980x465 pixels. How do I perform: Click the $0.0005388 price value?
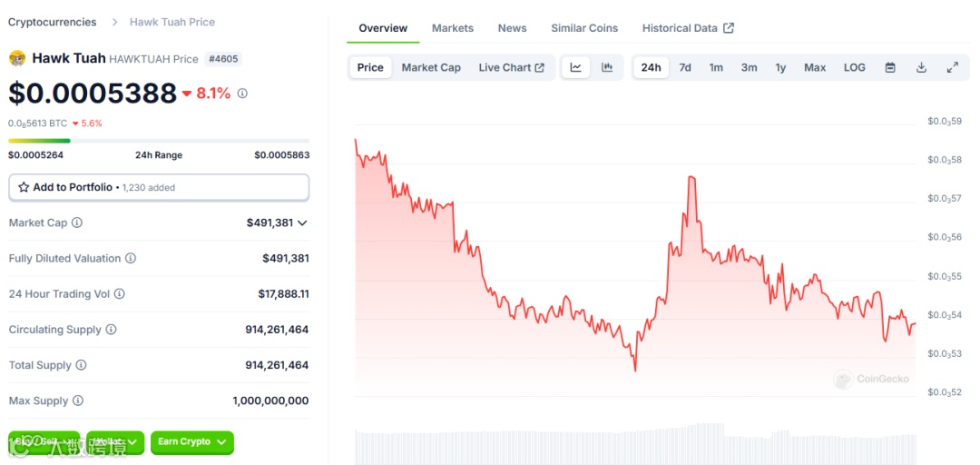pos(93,94)
